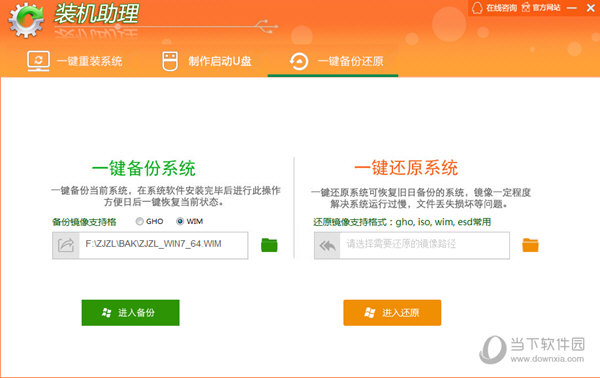Select the WIM backup format radio button
This screenshot has height=378, width=600.
coord(180,221)
